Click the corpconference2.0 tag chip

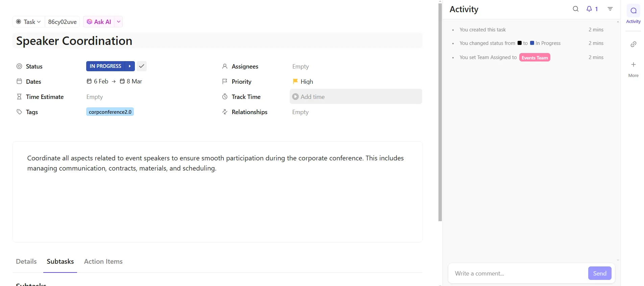point(110,112)
